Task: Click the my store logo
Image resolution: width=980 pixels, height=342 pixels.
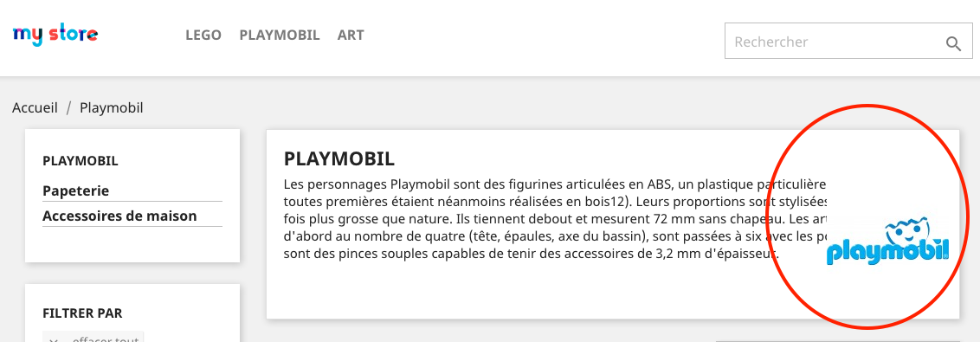Action: point(55,35)
